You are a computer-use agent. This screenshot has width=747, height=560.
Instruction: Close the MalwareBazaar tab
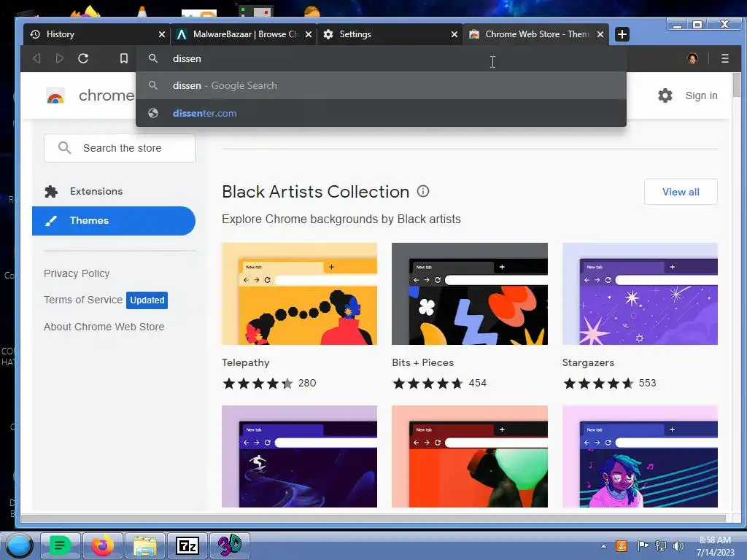click(309, 34)
